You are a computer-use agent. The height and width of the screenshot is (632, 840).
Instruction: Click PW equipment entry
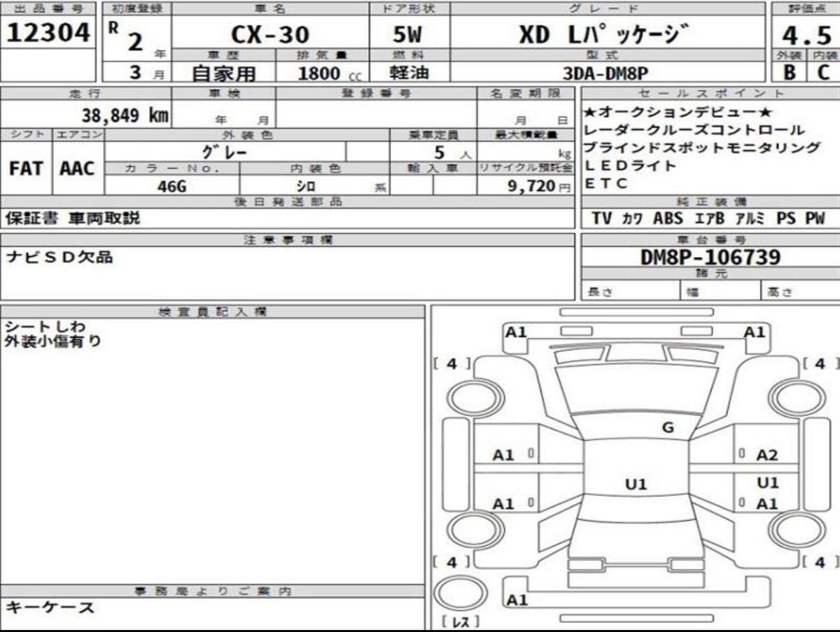815,218
